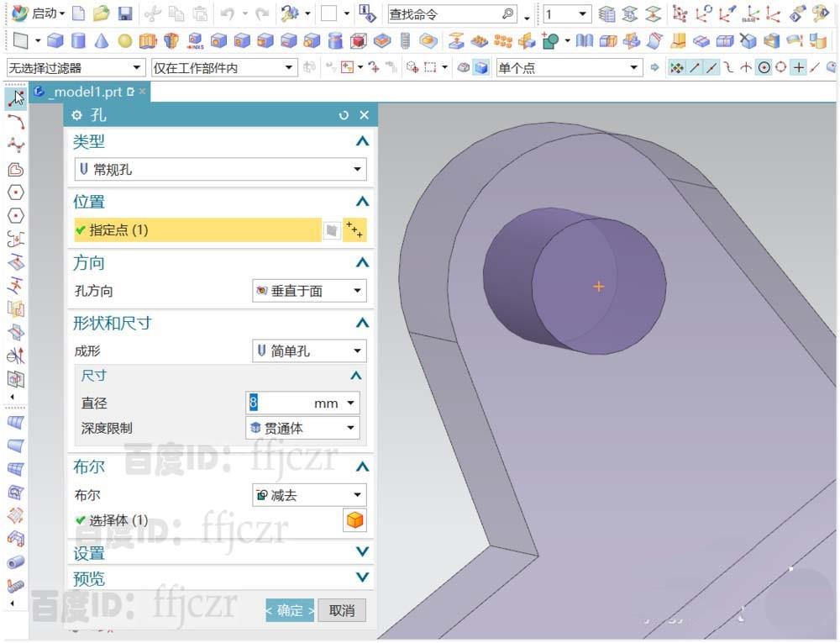Click the Undo icon
The image size is (840, 643).
(228, 13)
